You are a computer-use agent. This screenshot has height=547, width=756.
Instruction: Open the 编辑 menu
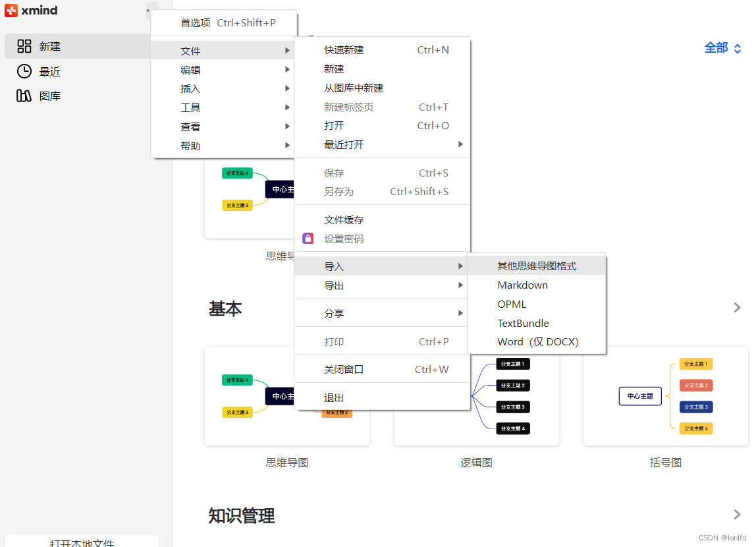pyautogui.click(x=190, y=69)
